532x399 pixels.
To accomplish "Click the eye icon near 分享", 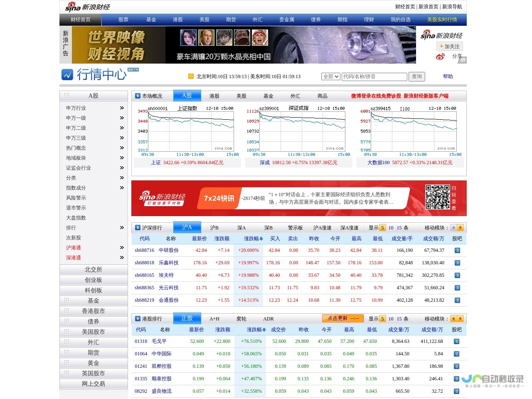I will [x=463, y=60].
